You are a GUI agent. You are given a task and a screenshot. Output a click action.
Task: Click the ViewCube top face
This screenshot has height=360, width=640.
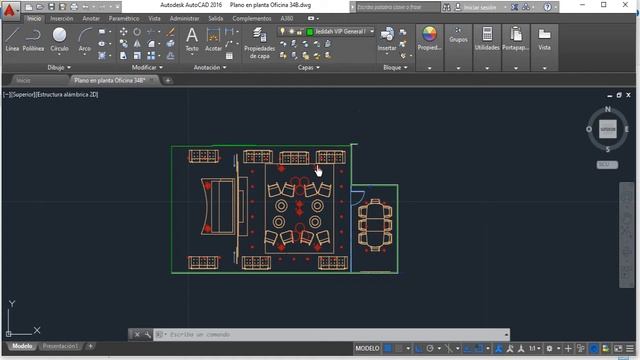tap(607, 129)
